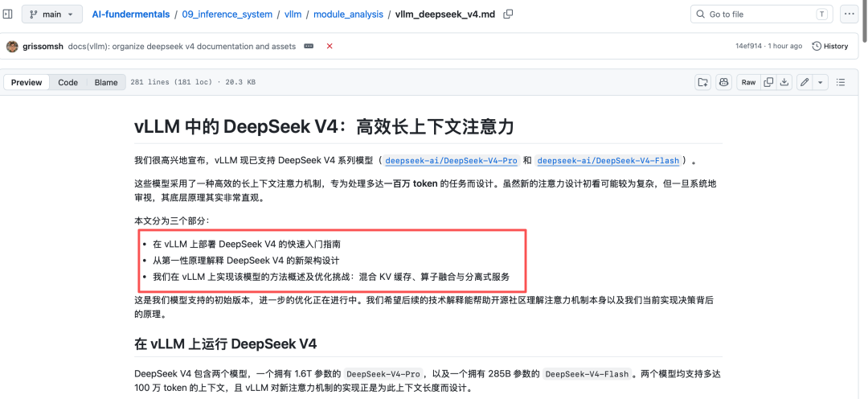
Task: Edit this file with the pencil
Action: click(x=805, y=82)
